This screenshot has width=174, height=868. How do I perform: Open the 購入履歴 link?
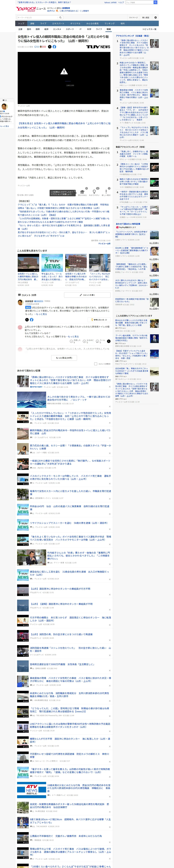(146, 18)
